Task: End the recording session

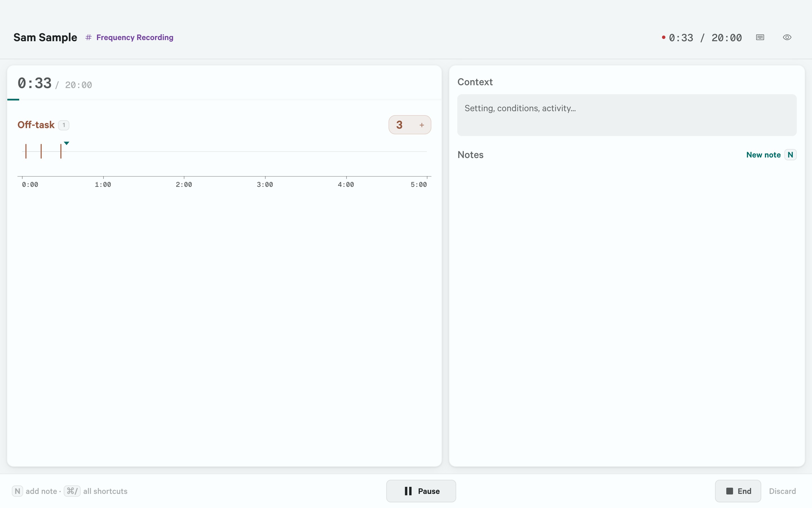Action: (738, 491)
